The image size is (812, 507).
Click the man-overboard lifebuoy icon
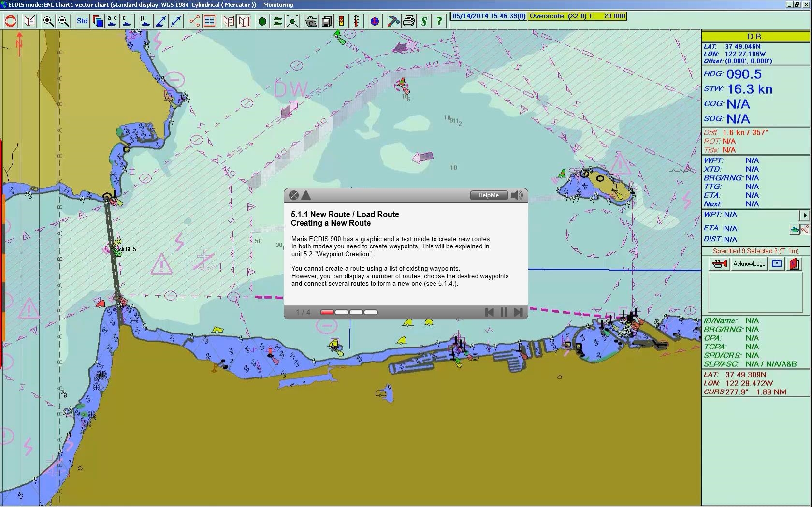10,21
